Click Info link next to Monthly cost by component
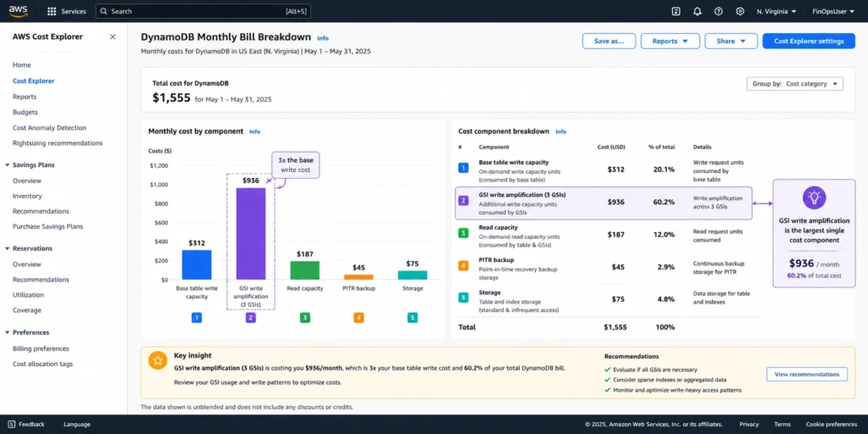The height and width of the screenshot is (434, 868). pos(254,131)
